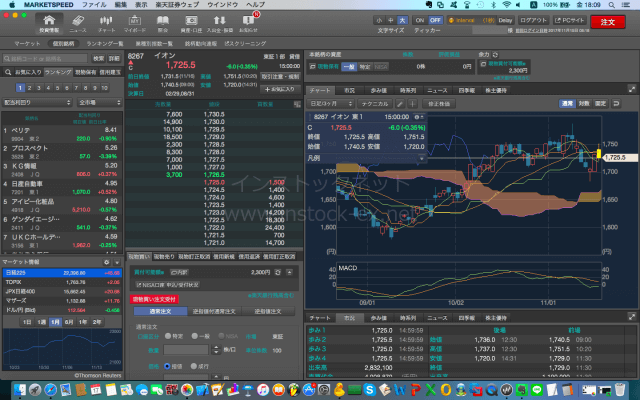Open the ウインドウ menu

(222, 5)
